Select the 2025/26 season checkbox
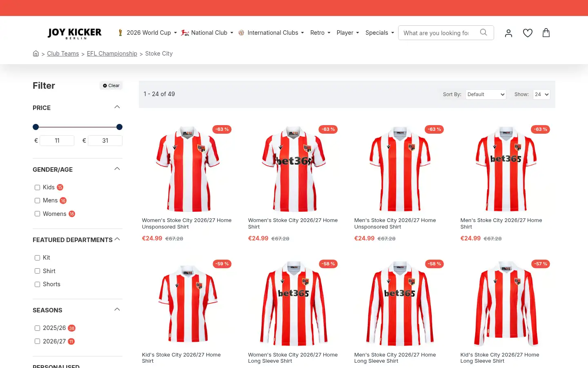Screen dimensions: 588x368 pyautogui.click(x=37, y=328)
